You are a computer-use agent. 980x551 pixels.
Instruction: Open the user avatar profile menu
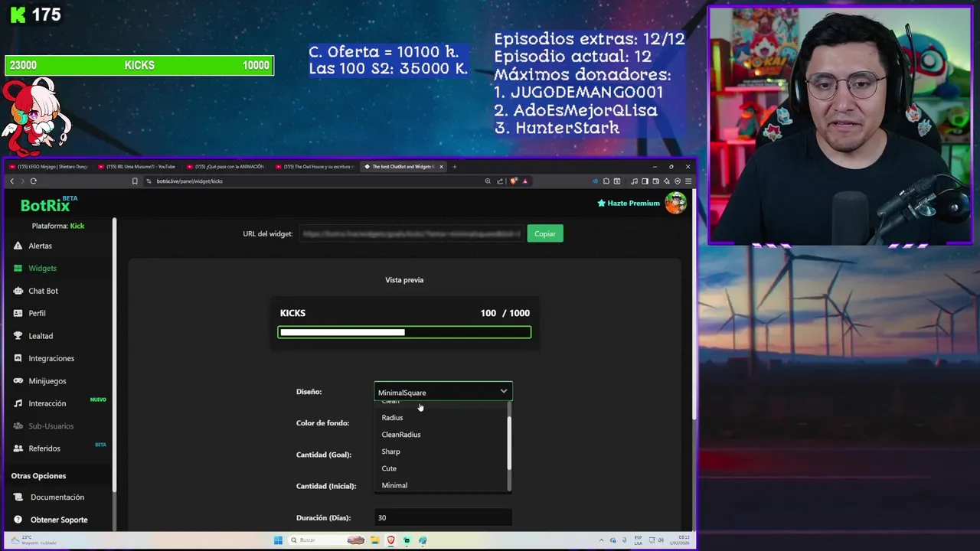point(675,203)
